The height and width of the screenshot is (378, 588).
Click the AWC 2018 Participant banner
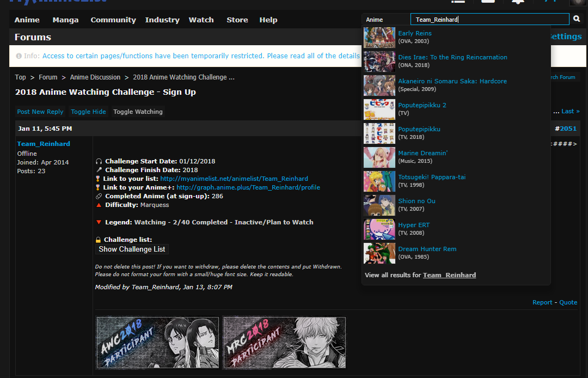[x=157, y=343]
